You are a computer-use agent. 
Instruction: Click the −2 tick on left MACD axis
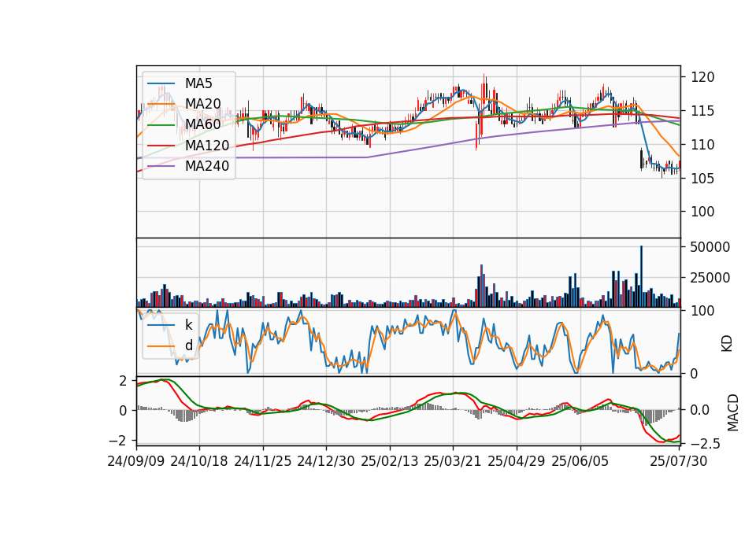[118, 441]
